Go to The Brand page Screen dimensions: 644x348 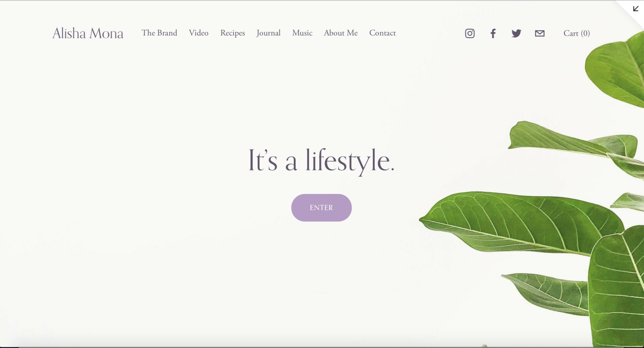coord(159,33)
